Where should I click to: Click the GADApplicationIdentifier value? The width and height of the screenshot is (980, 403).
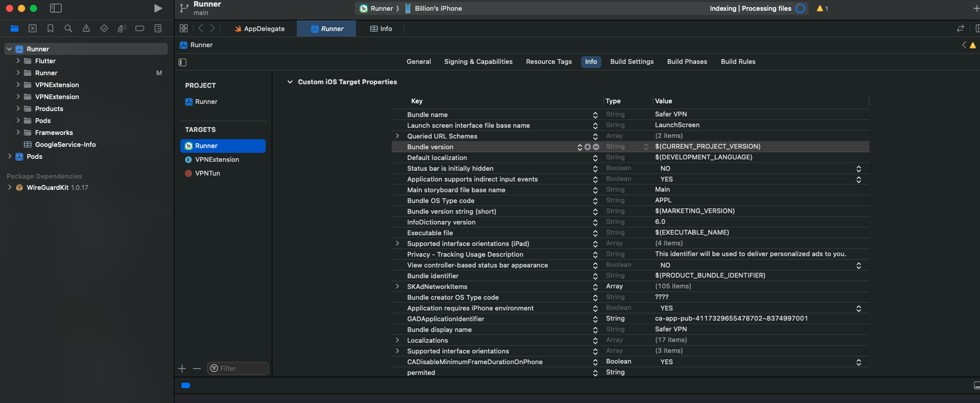point(732,318)
